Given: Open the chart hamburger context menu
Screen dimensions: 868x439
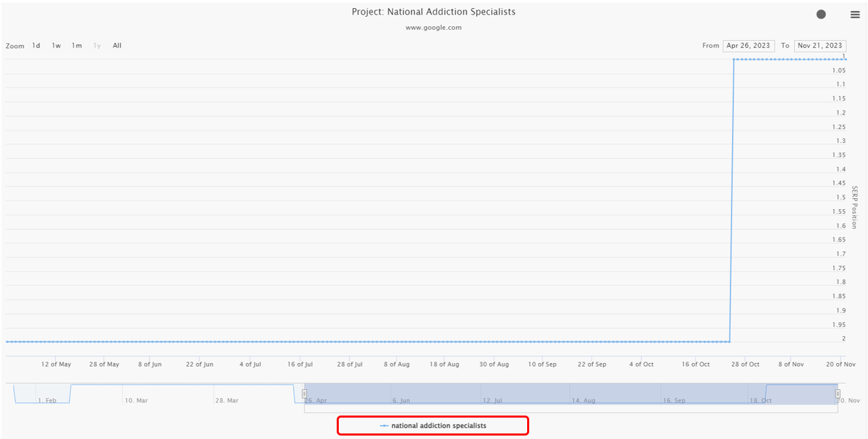Looking at the screenshot, I should (854, 14).
